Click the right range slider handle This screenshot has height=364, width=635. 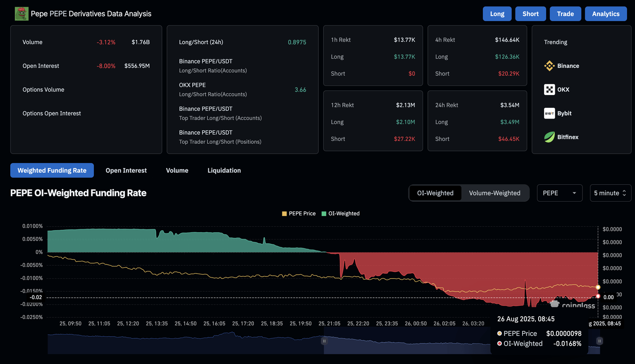tap(599, 341)
